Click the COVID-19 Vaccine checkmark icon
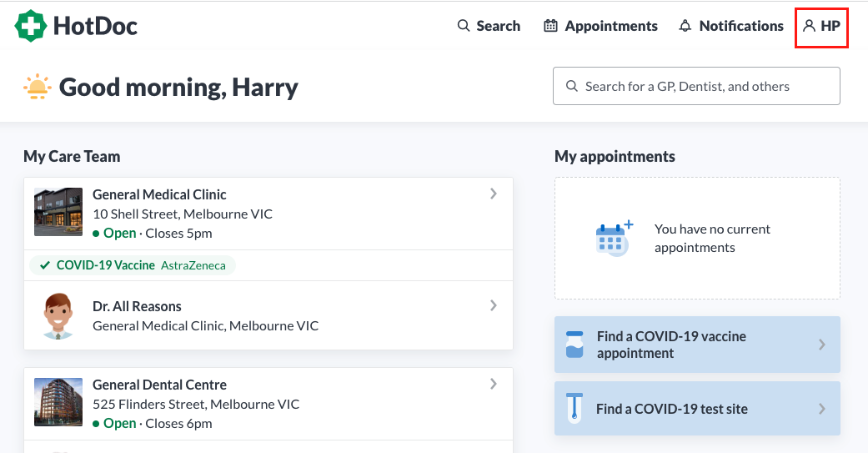The image size is (868, 453). point(45,265)
